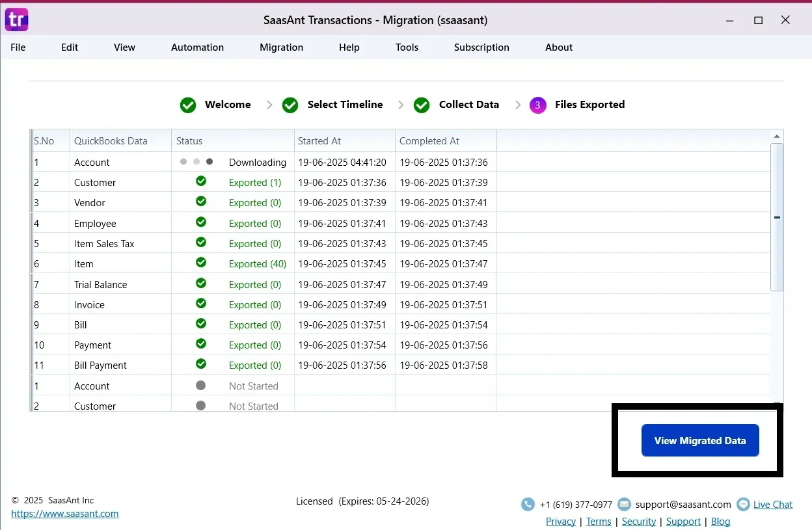Click the "Bill Payment" cell
Viewport: 812px width, 530px height.
coord(100,365)
